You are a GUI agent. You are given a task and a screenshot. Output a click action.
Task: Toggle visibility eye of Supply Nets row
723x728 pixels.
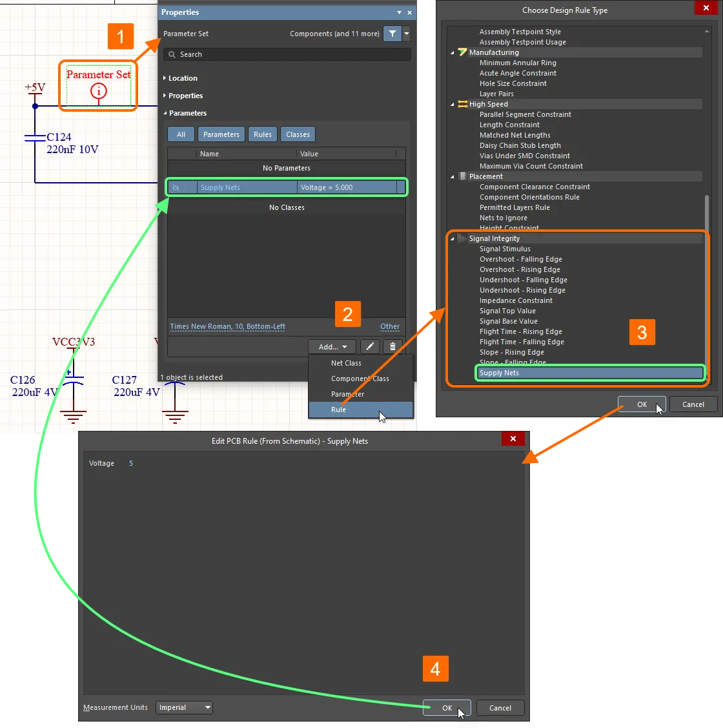tap(176, 187)
